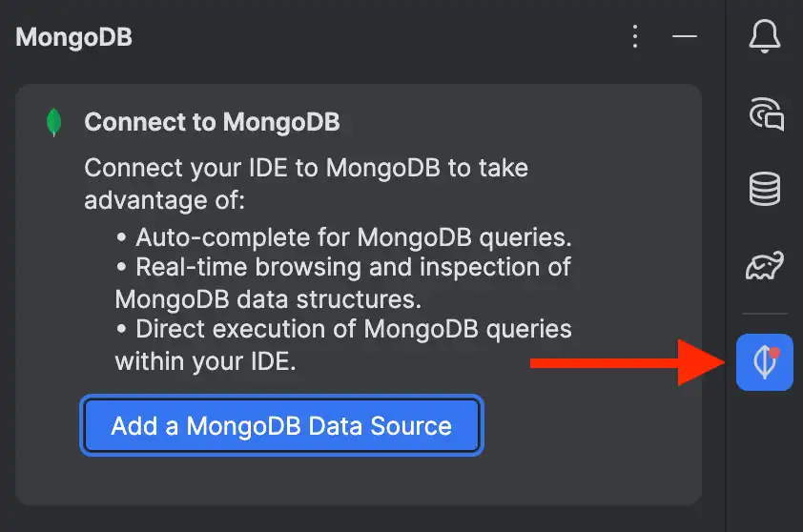Click separator line above MongoDB sidebar icon
The width and height of the screenshot is (803, 532).
[x=765, y=314]
